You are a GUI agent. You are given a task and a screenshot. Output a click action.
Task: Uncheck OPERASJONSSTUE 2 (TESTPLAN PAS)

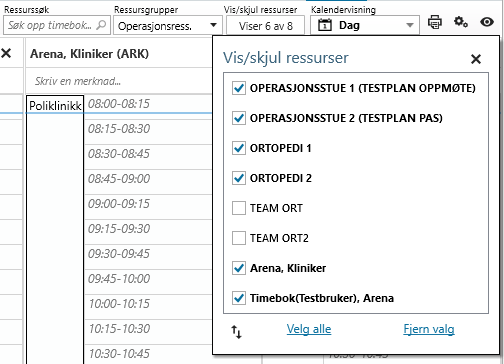pyautogui.click(x=239, y=118)
